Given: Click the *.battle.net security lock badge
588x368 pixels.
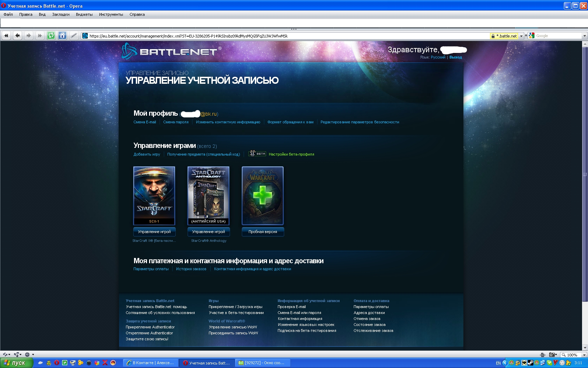Looking at the screenshot, I should pos(504,36).
